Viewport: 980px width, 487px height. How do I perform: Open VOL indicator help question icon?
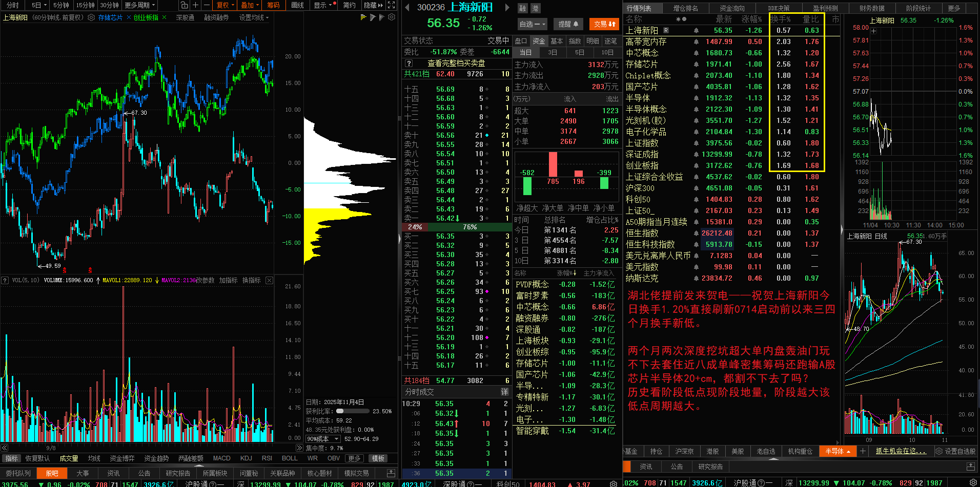5,280
